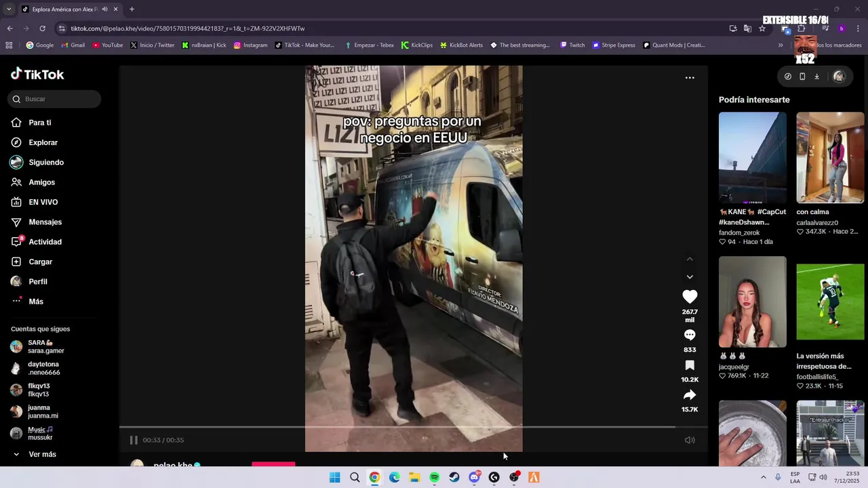This screenshot has height=488, width=868.
Task: Expand Ver más followed accounts
Action: (x=34, y=454)
